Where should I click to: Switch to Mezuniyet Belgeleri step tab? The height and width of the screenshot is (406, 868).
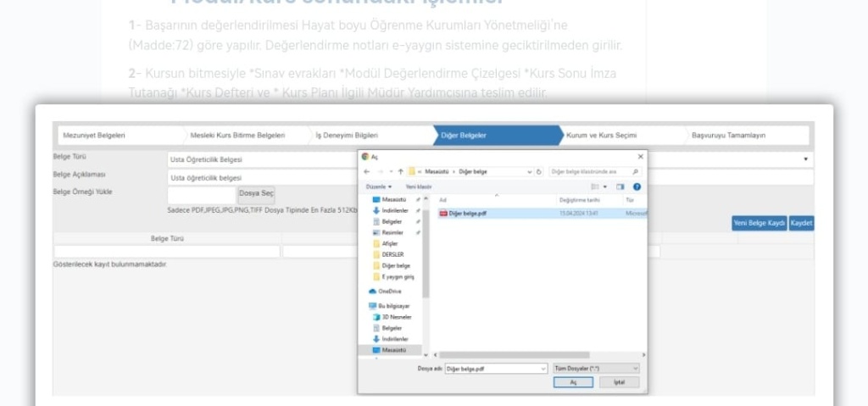(94, 135)
